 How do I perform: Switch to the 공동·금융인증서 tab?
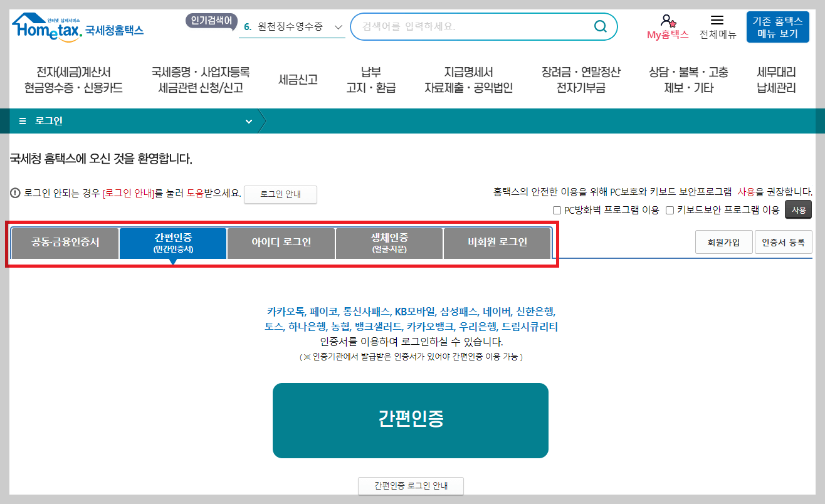[x=64, y=243]
